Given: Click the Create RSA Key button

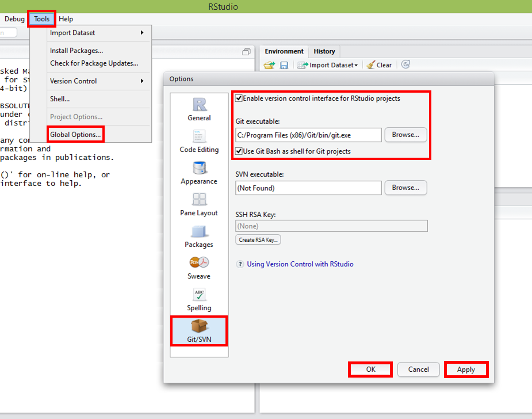Looking at the screenshot, I should (x=258, y=240).
